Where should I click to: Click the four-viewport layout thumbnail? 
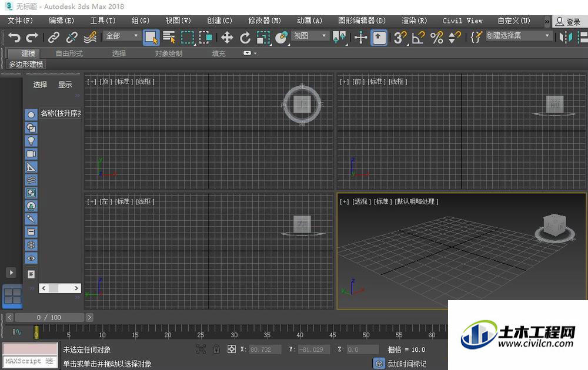click(x=12, y=296)
